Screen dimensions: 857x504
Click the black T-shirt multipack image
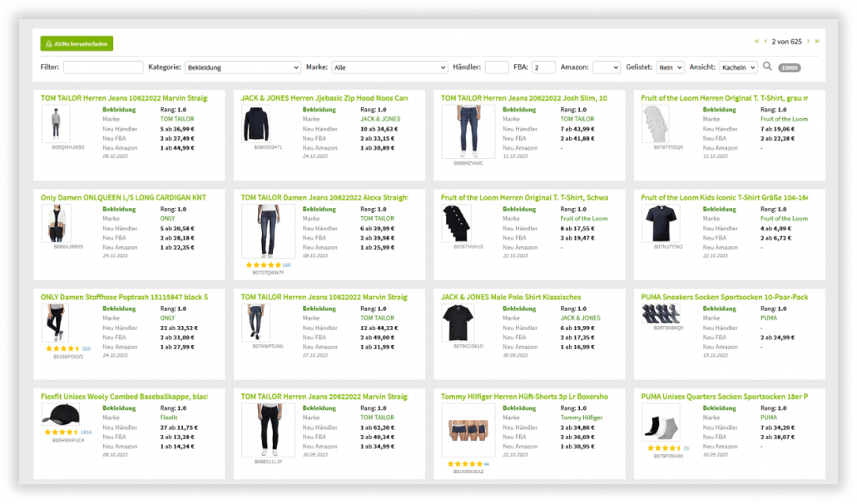tap(457, 224)
